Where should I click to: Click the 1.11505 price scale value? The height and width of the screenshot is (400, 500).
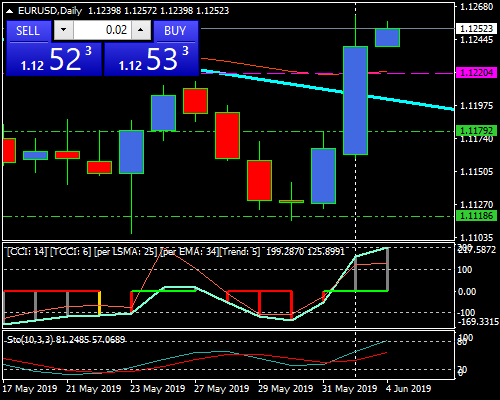pyautogui.click(x=476, y=172)
